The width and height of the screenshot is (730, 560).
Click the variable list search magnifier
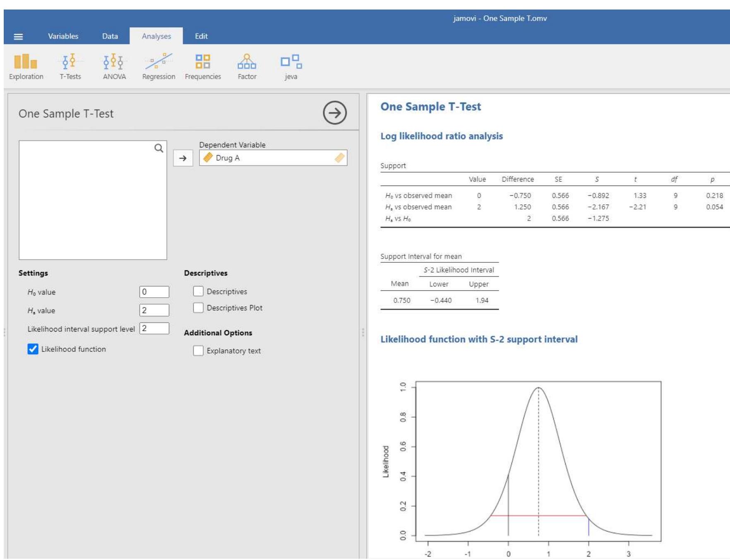click(158, 148)
